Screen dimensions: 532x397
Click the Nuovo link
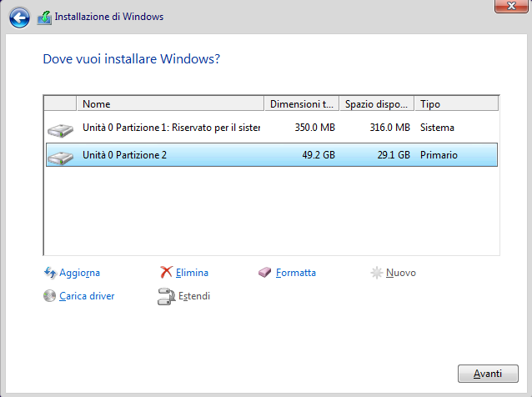(x=401, y=273)
